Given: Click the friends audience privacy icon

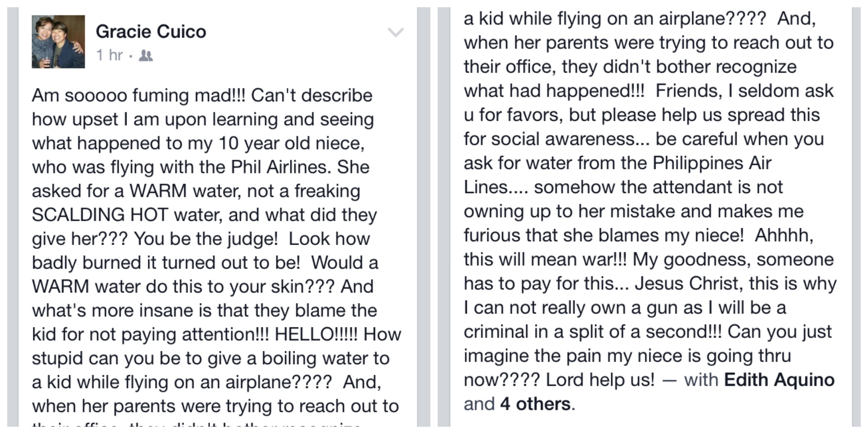Looking at the screenshot, I should pyautogui.click(x=146, y=56).
